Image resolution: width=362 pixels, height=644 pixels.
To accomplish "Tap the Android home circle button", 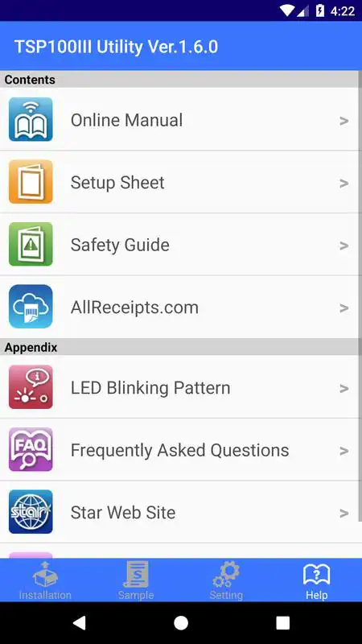I will (x=181, y=622).
